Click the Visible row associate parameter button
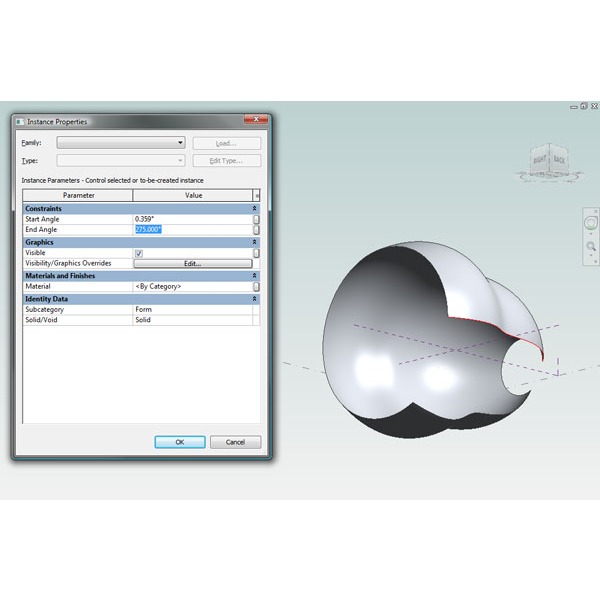600x600 pixels. (x=256, y=253)
